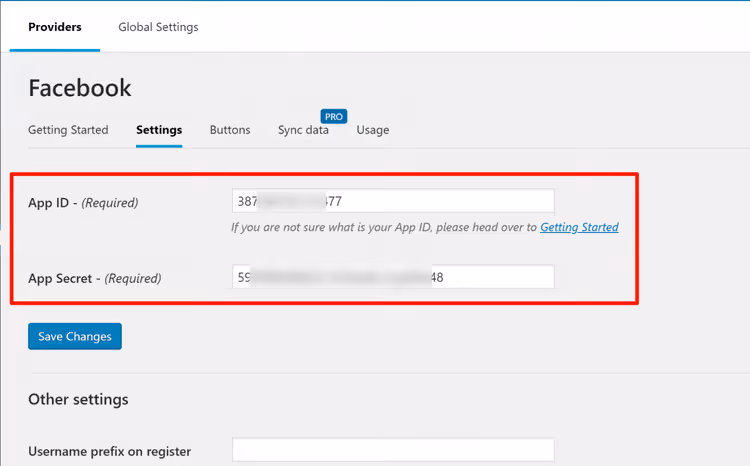Follow the Getting Started help link
This screenshot has height=466, width=750.
click(x=579, y=227)
